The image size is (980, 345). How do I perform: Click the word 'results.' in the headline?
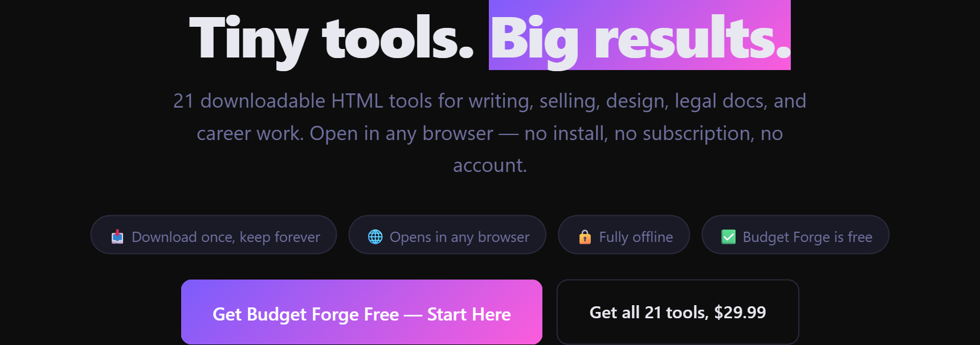tap(692, 39)
